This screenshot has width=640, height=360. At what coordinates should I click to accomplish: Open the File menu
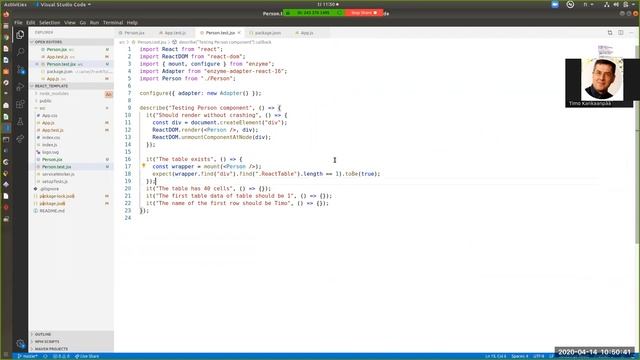click(x=18, y=22)
